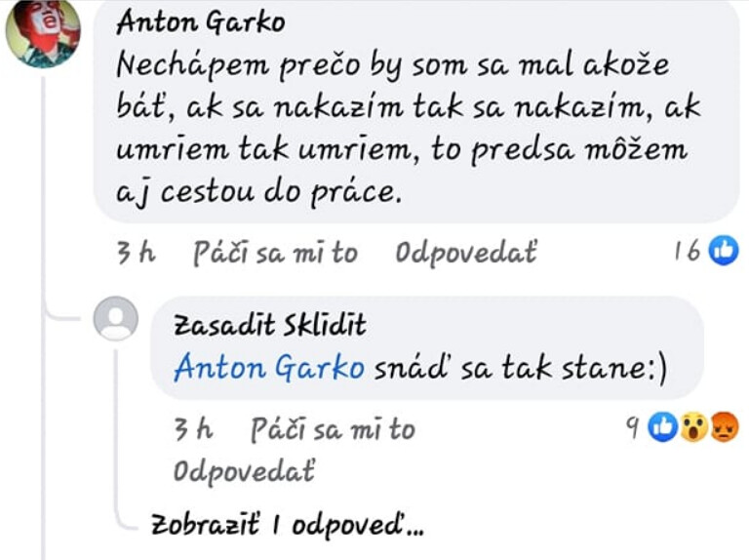Click Zasadit Sklidit's gray default avatar

pos(115,318)
